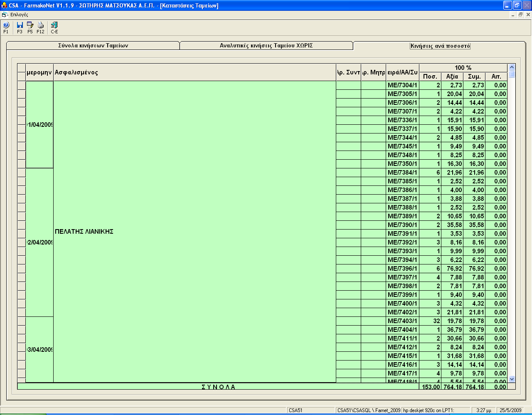Click quantity 32 in ΜΕ/7403/1 row
The height and width of the screenshot is (415, 532).
click(430, 321)
